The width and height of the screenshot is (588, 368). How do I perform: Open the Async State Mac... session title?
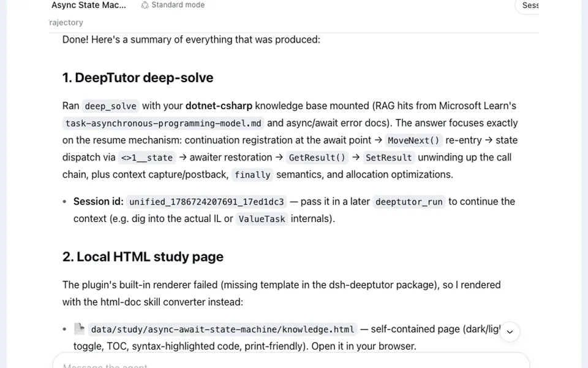tap(89, 6)
